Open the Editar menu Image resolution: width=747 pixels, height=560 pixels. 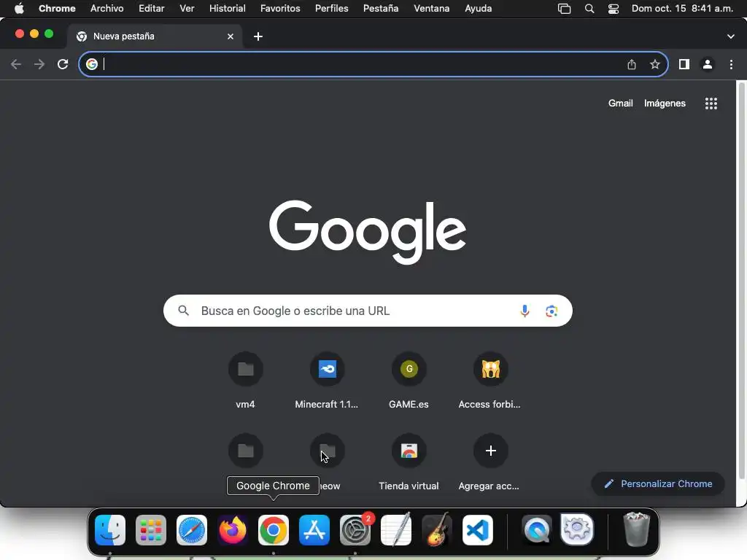point(152,9)
